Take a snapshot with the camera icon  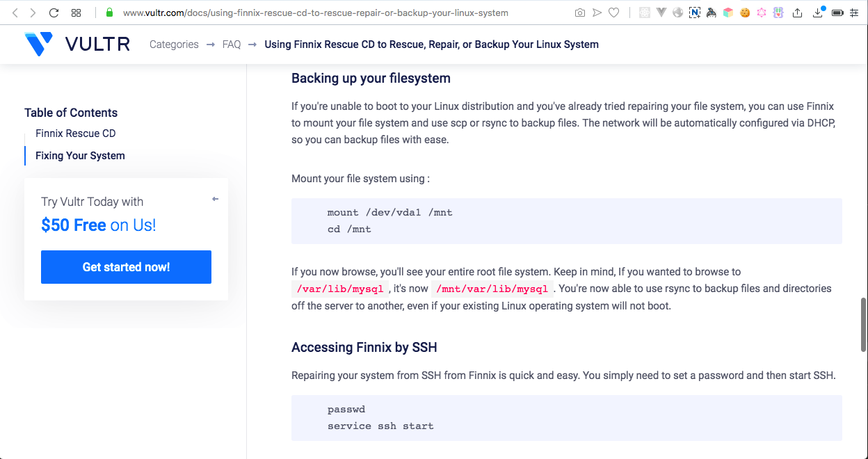click(580, 13)
